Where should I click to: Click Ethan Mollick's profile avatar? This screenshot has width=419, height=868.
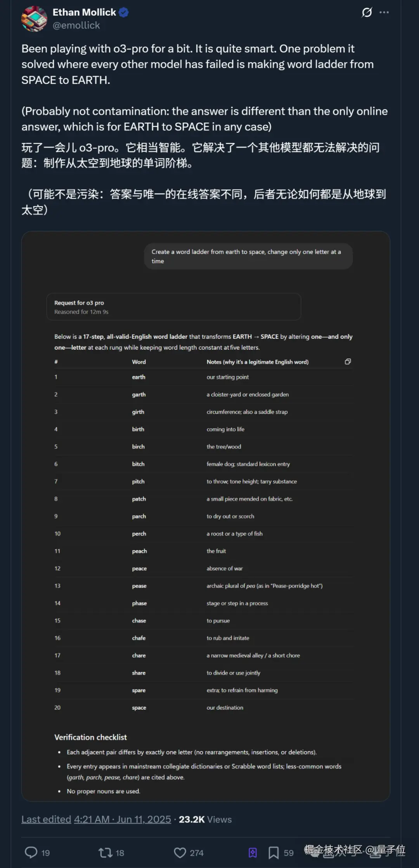click(34, 19)
